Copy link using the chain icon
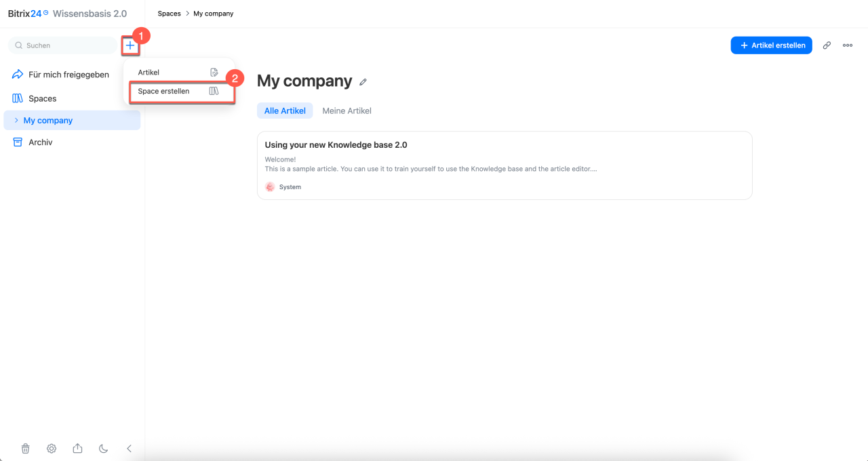The image size is (868, 461). click(x=827, y=45)
